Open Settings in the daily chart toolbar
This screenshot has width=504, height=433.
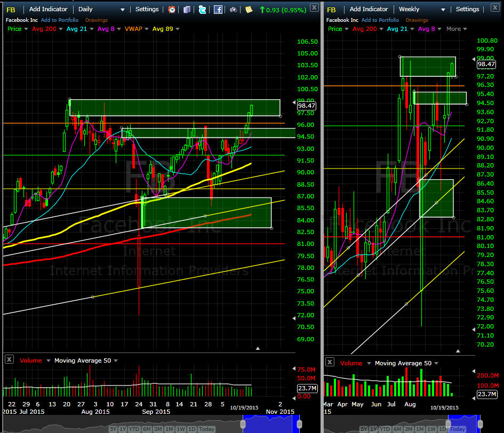click(x=147, y=9)
